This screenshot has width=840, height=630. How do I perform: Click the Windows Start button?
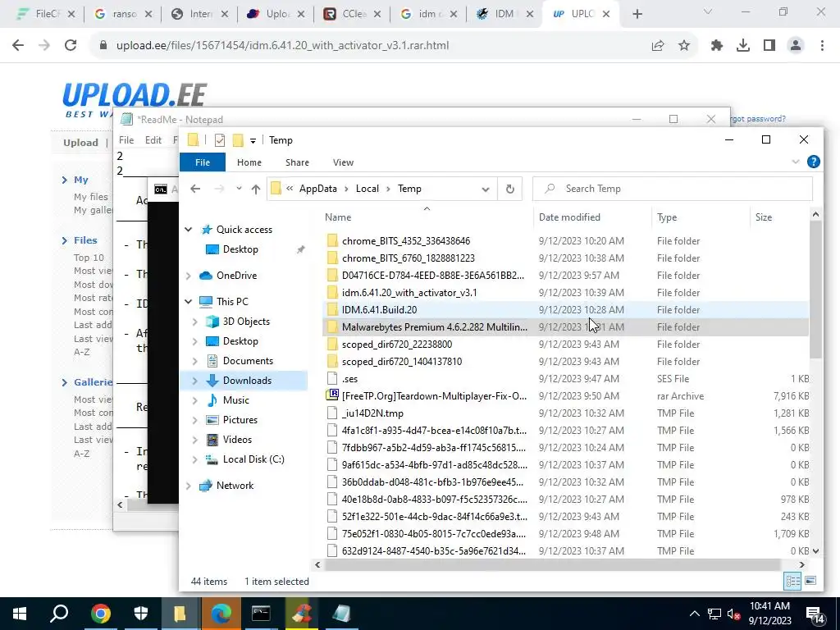coord(20,614)
